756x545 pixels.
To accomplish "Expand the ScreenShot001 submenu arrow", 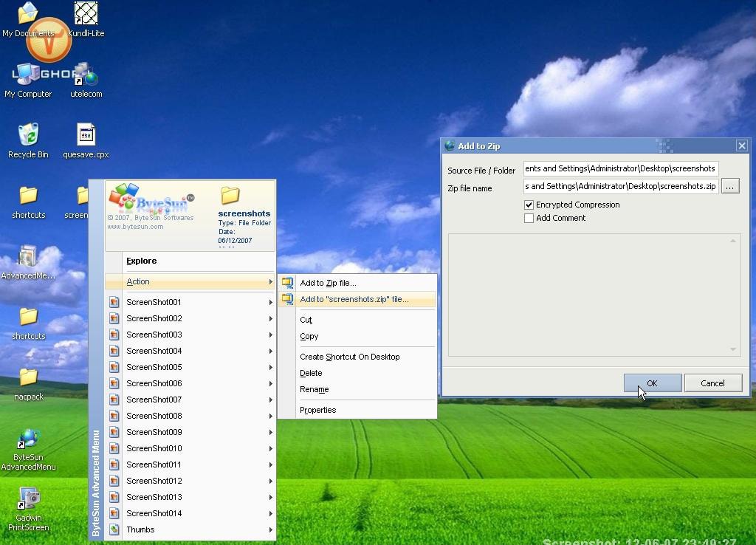I will [270, 302].
